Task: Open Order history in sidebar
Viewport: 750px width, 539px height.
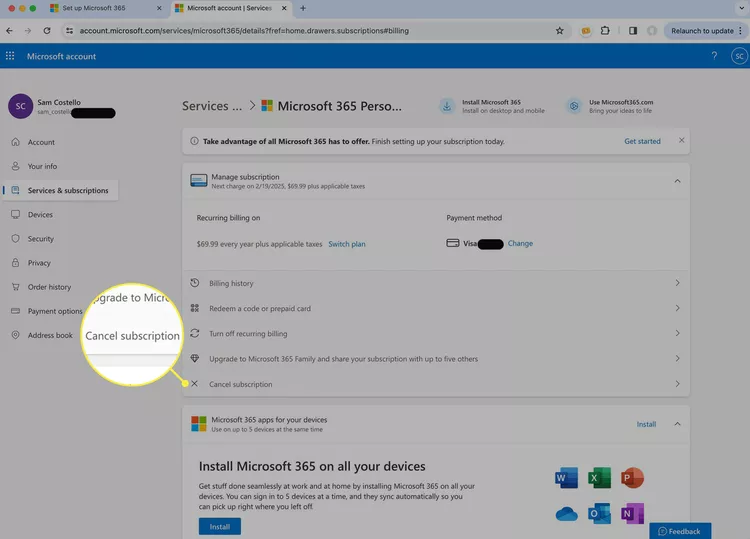Action: tap(49, 287)
